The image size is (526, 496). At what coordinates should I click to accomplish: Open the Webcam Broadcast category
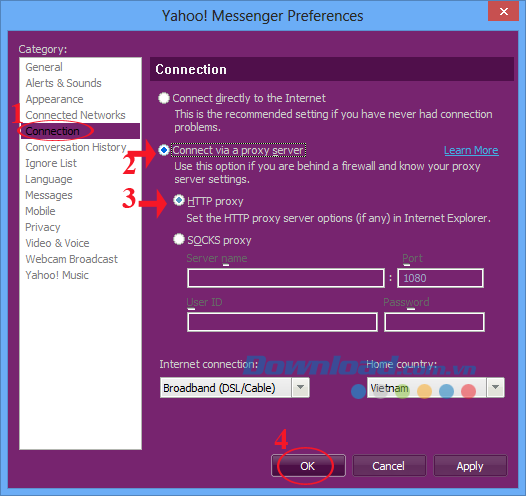point(71,259)
